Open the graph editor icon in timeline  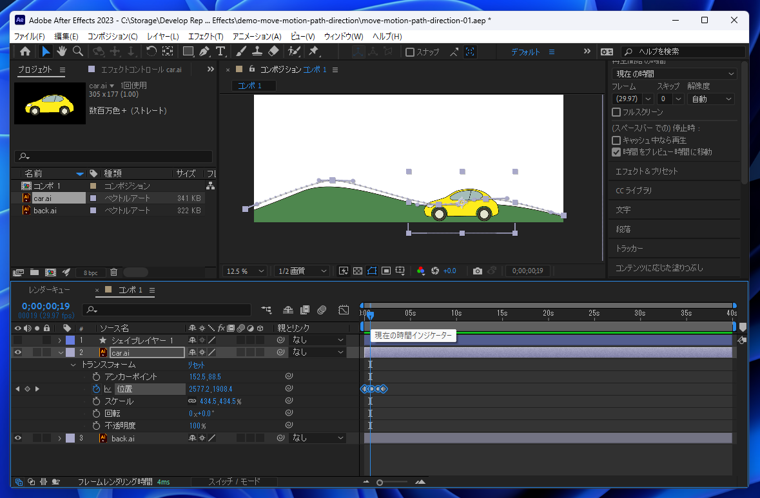coord(344,310)
